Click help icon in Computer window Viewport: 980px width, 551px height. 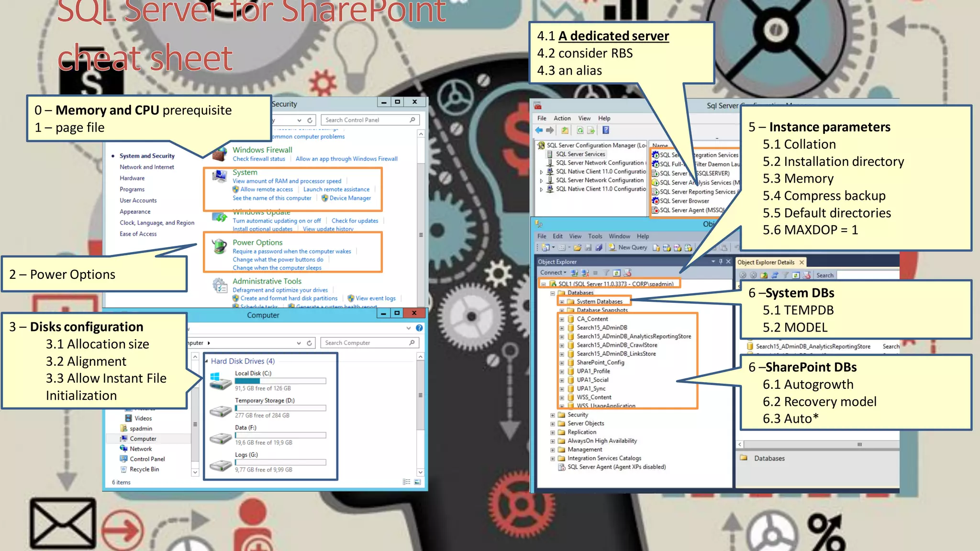419,328
